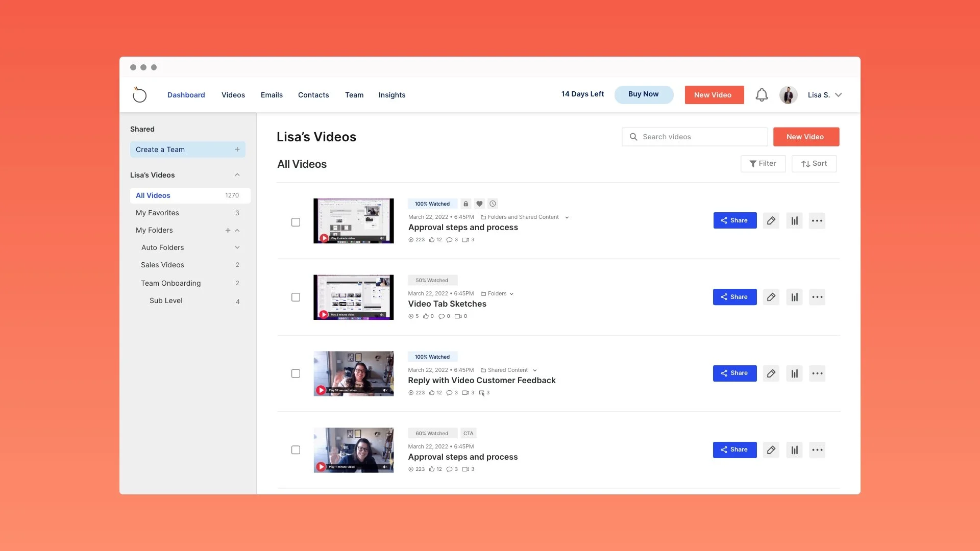Viewport: 980px width, 551px height.
Task: Open the Sort options
Action: pos(814,164)
